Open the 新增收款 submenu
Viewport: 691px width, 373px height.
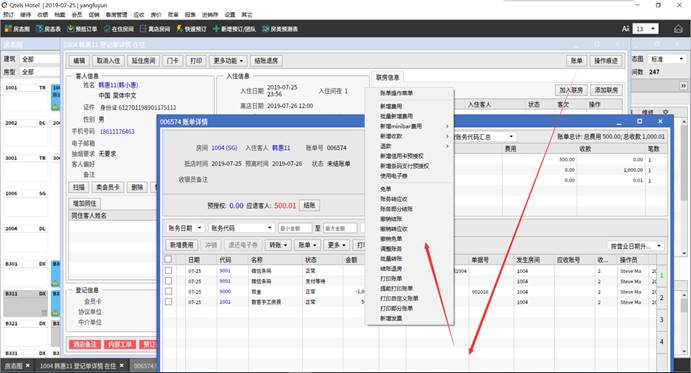click(391, 136)
